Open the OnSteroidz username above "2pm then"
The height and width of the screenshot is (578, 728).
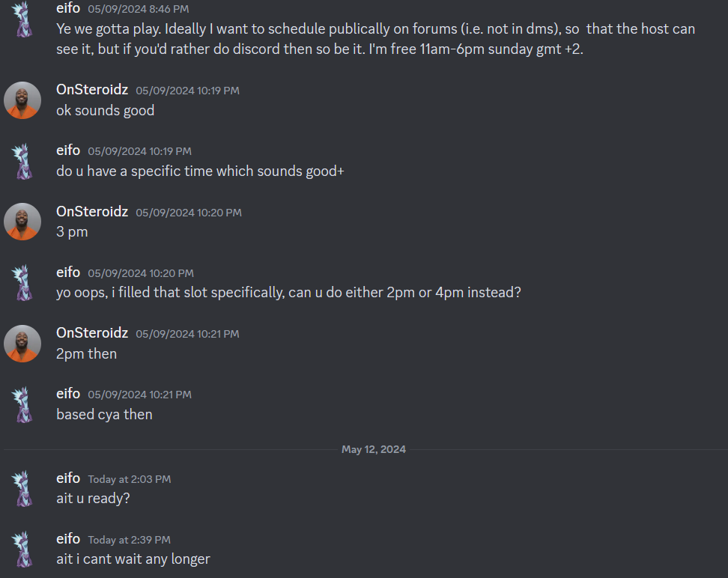click(x=92, y=333)
